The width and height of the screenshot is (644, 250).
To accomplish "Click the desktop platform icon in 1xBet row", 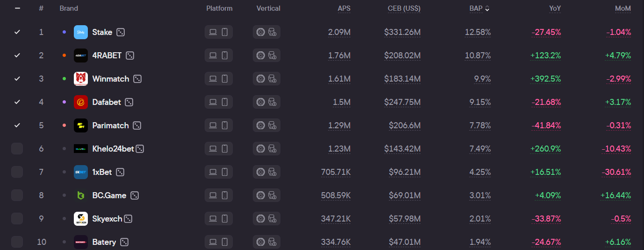I will pyautogui.click(x=213, y=172).
